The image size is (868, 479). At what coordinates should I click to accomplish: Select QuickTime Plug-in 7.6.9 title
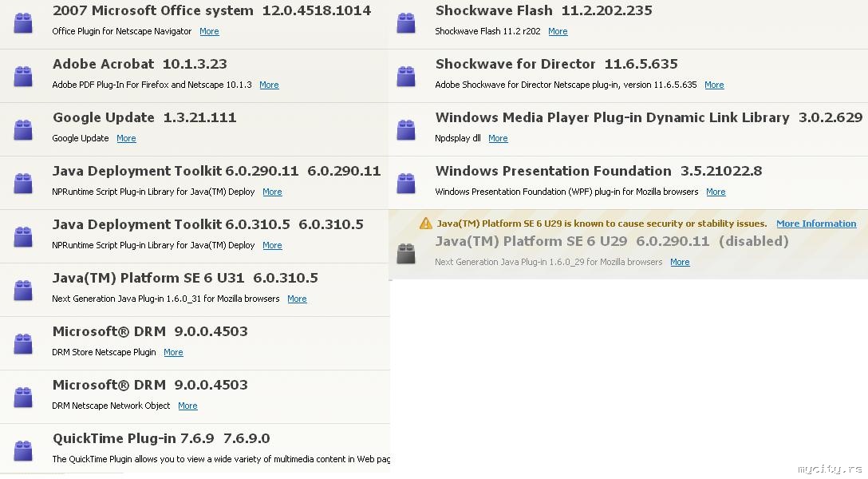[x=161, y=438]
